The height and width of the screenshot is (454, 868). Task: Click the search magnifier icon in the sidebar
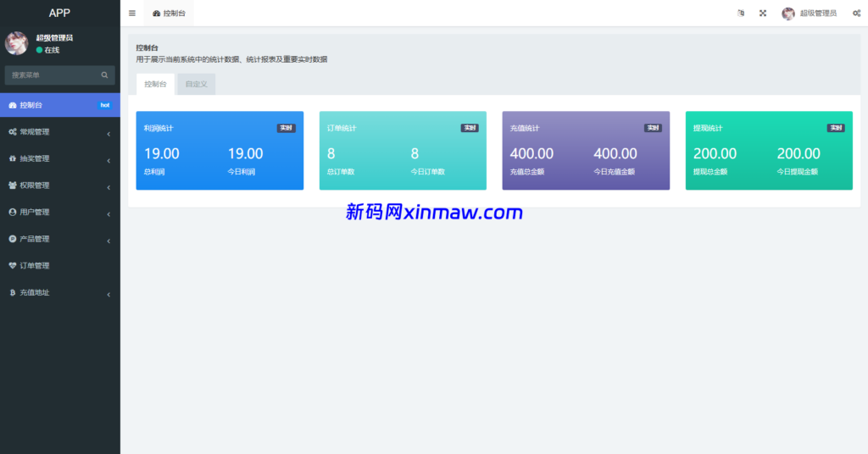pos(104,75)
